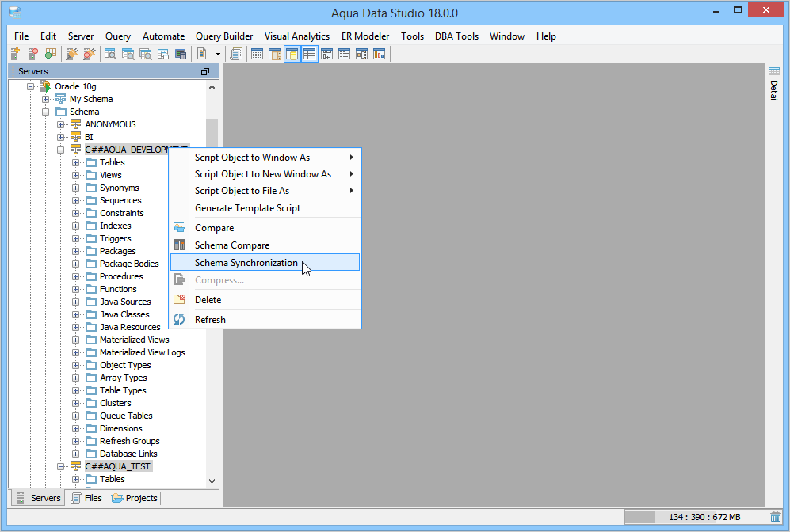Expand the ANONYMOUS schema node
The image size is (790, 532).
pyautogui.click(x=60, y=124)
